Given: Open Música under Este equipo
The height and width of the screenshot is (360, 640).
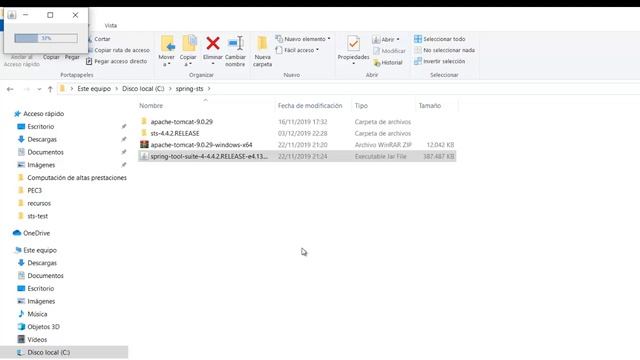Looking at the screenshot, I should 32,314.
